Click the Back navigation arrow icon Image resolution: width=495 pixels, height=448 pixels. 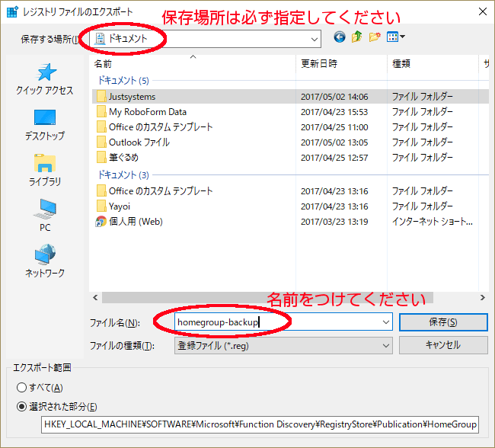339,37
